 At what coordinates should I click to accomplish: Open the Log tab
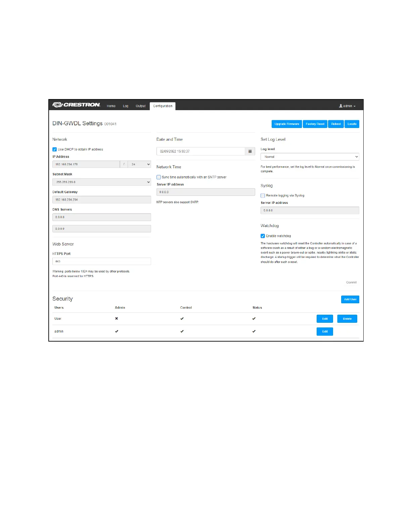(x=126, y=106)
